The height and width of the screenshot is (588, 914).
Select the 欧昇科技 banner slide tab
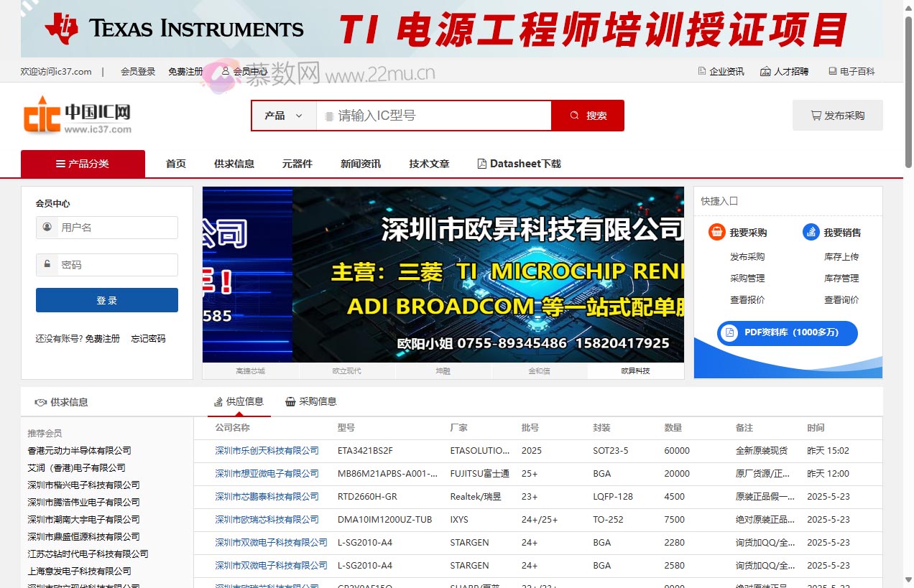(635, 371)
